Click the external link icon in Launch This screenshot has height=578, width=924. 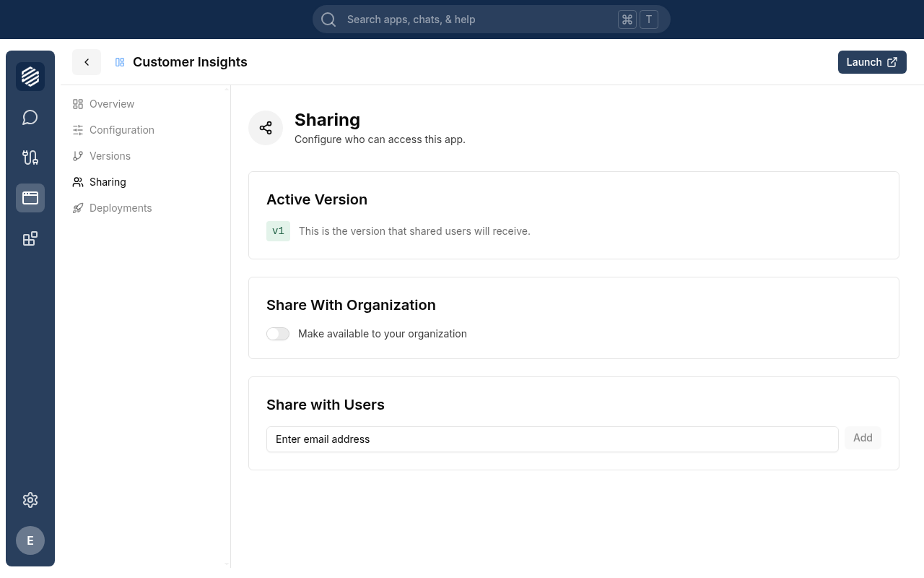pyautogui.click(x=892, y=62)
